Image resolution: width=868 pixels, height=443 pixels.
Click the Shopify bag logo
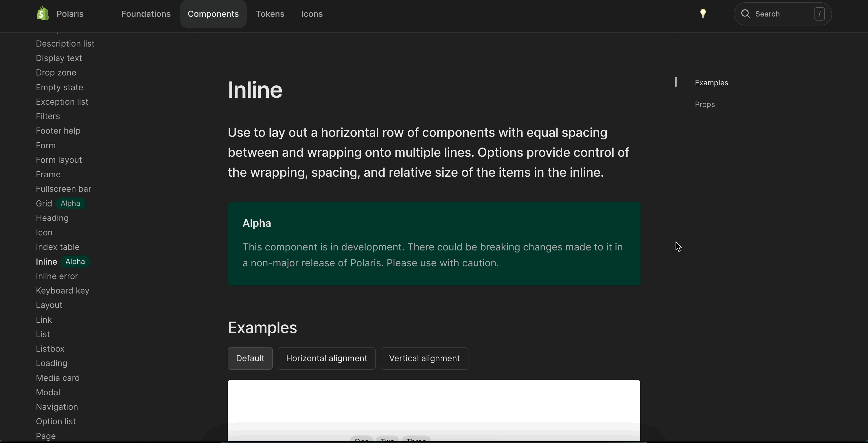coord(43,14)
